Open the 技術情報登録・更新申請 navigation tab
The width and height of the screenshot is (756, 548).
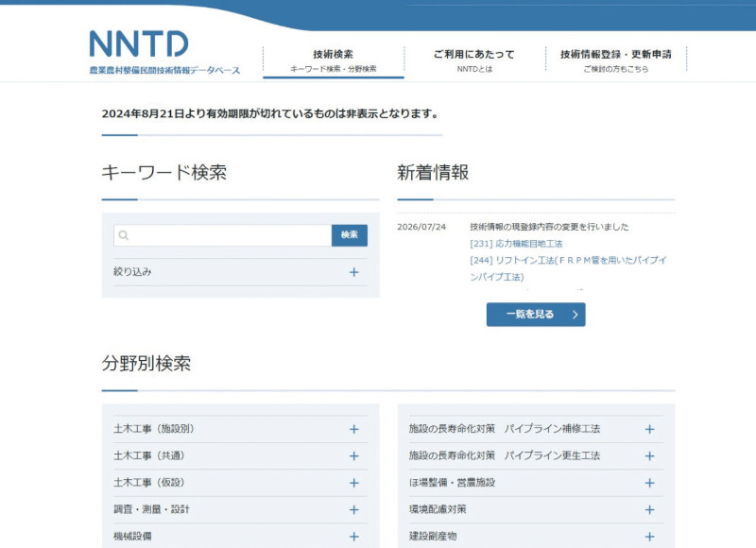tap(616, 60)
